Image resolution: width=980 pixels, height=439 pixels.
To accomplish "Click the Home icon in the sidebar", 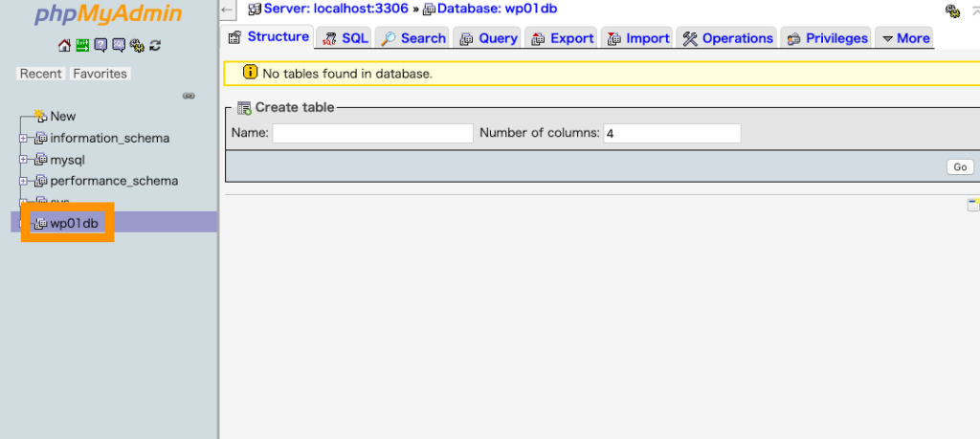I will [64, 45].
